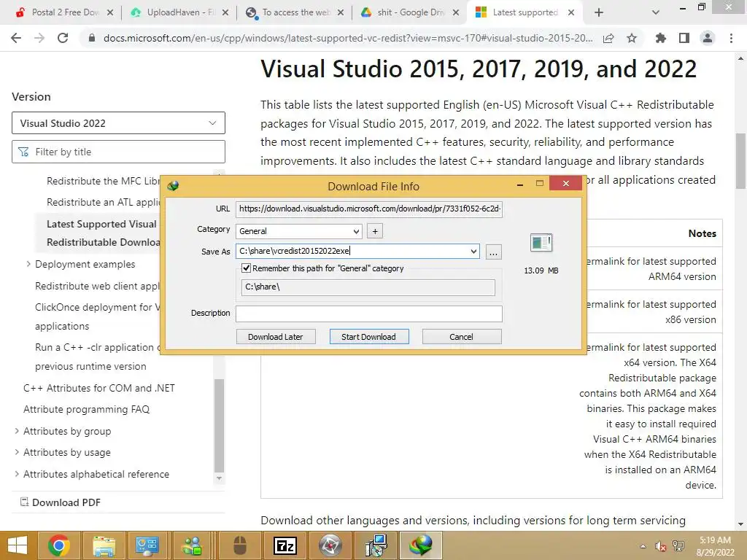The height and width of the screenshot is (560, 747).
Task: Add a new category with plus button
Action: pyautogui.click(x=375, y=231)
